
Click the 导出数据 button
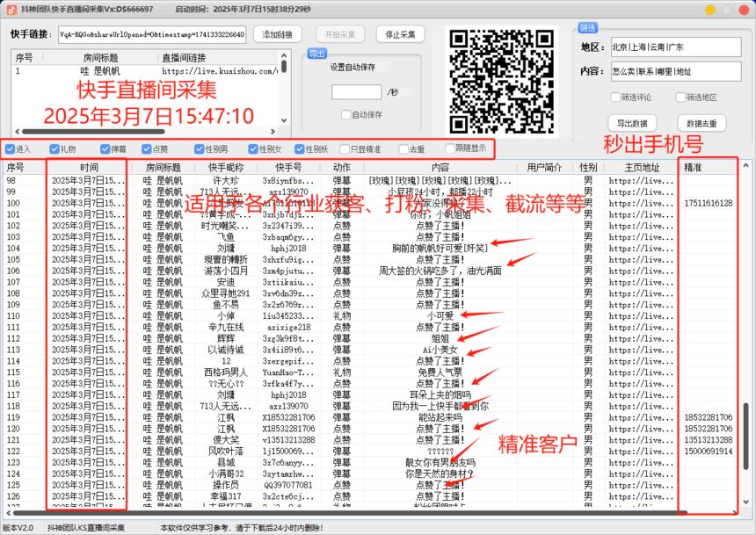pyautogui.click(x=632, y=123)
